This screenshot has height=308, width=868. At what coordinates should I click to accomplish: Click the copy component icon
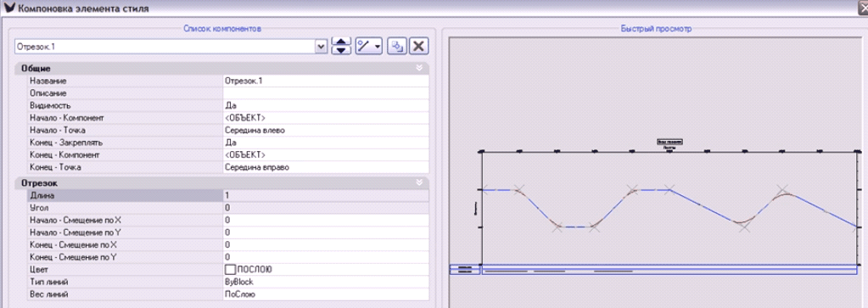(396, 47)
